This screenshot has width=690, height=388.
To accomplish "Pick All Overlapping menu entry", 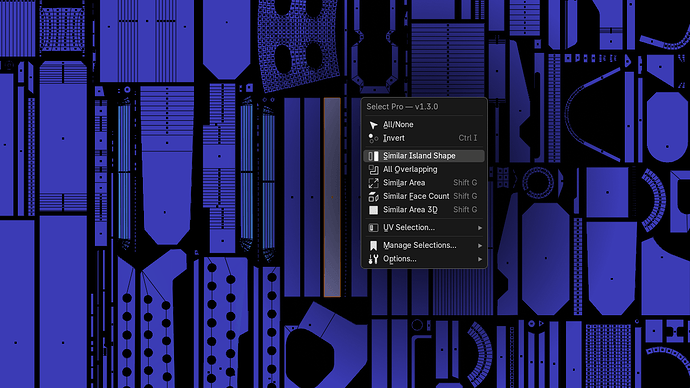I will pos(424,169).
